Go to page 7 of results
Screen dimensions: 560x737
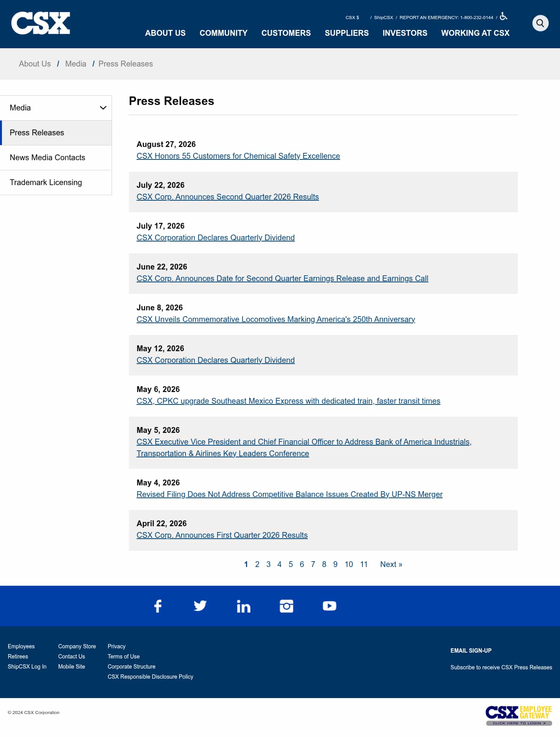tap(313, 564)
